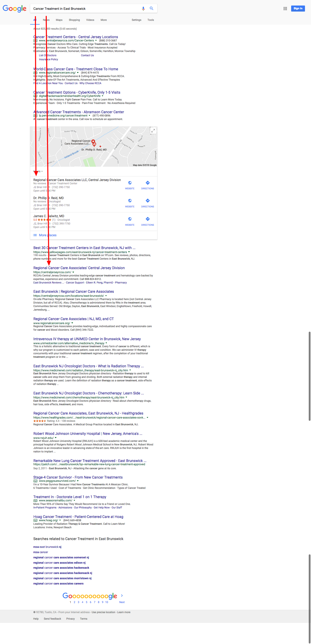311x644 pixels.
Task: Go to results page 10
Action: pos(107,602)
